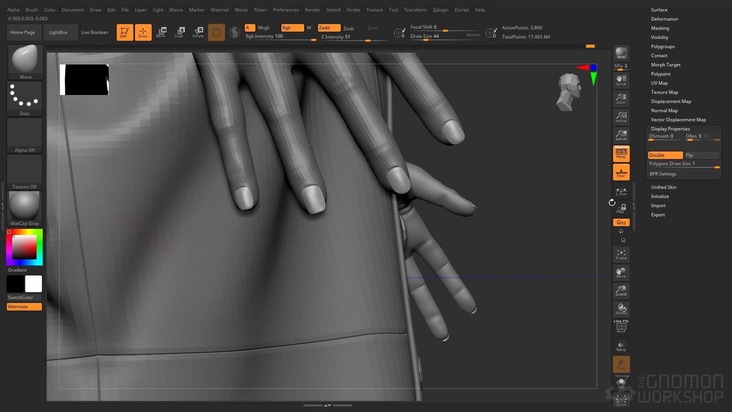Toggle the Rgb channel button
This screenshot has height=412, width=732.
tap(292, 28)
